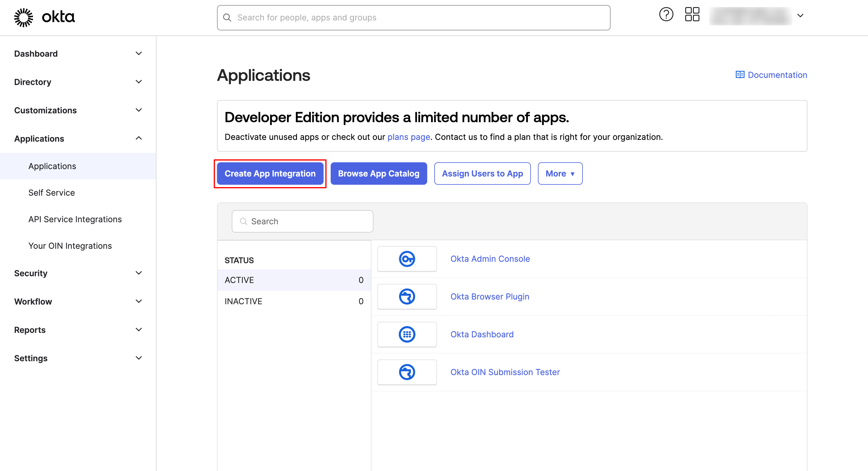This screenshot has height=471, width=868.
Task: Open the Okta Admin Console app icon
Action: click(407, 259)
